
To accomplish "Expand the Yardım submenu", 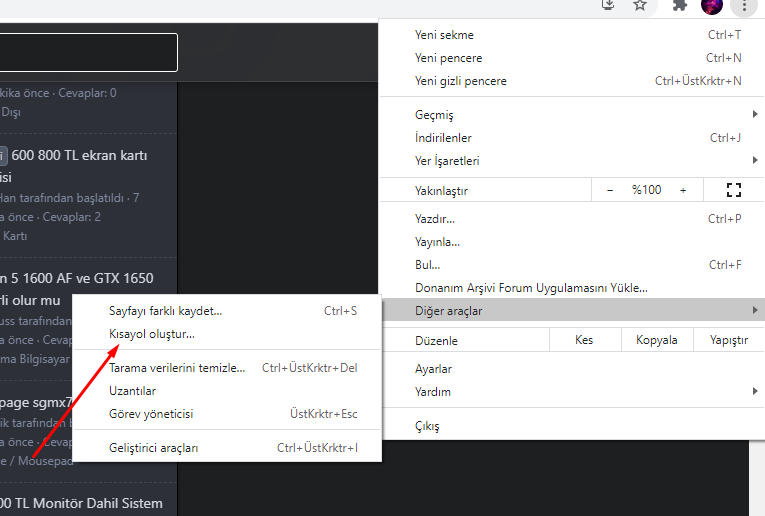I will point(572,392).
